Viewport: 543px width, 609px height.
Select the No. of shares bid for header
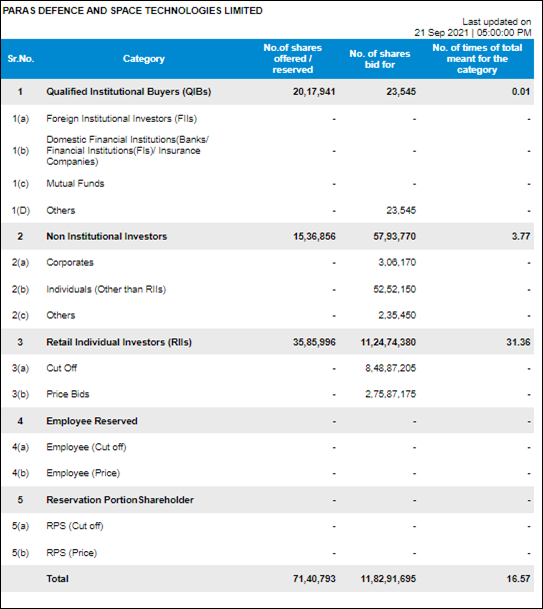379,59
